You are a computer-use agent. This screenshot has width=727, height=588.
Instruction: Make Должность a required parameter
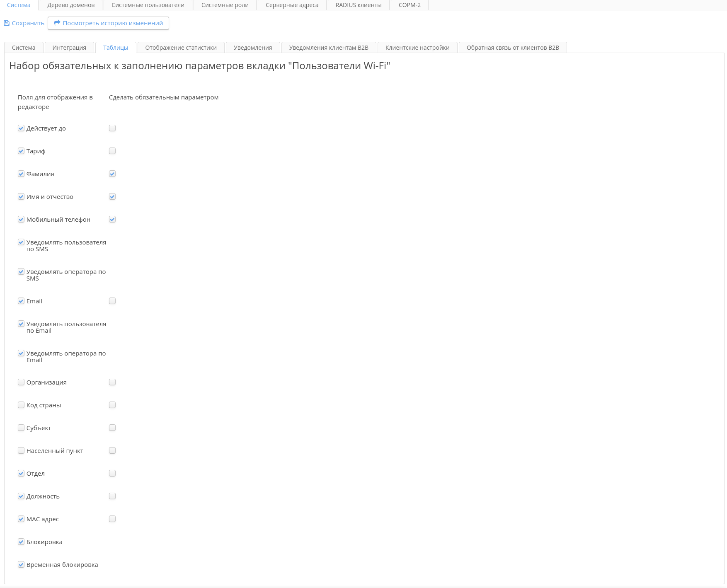coord(112,496)
